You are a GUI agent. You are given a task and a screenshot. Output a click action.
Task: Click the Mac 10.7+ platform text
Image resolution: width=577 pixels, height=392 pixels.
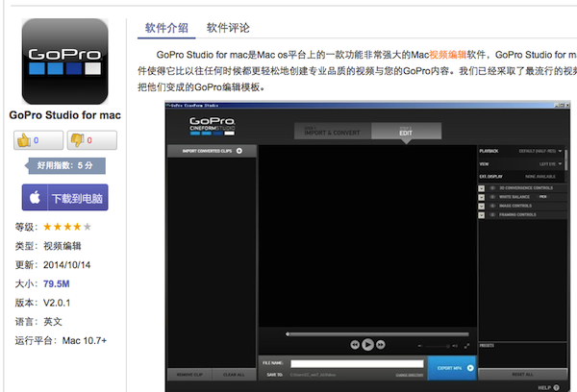pyautogui.click(x=85, y=340)
